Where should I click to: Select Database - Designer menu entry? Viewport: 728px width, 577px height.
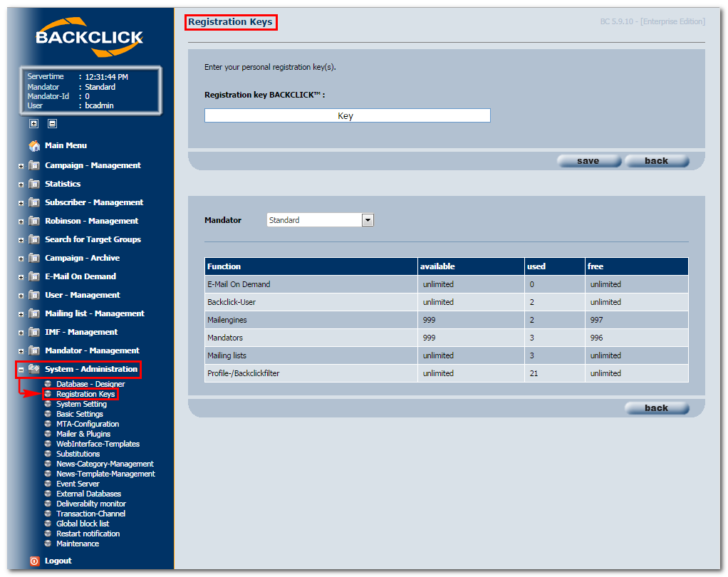90,384
